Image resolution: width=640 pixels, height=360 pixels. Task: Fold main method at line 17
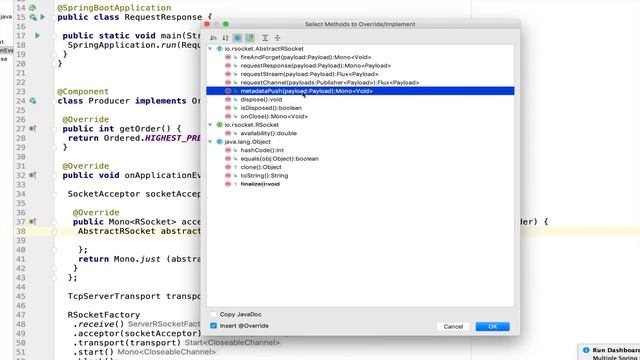click(x=53, y=36)
